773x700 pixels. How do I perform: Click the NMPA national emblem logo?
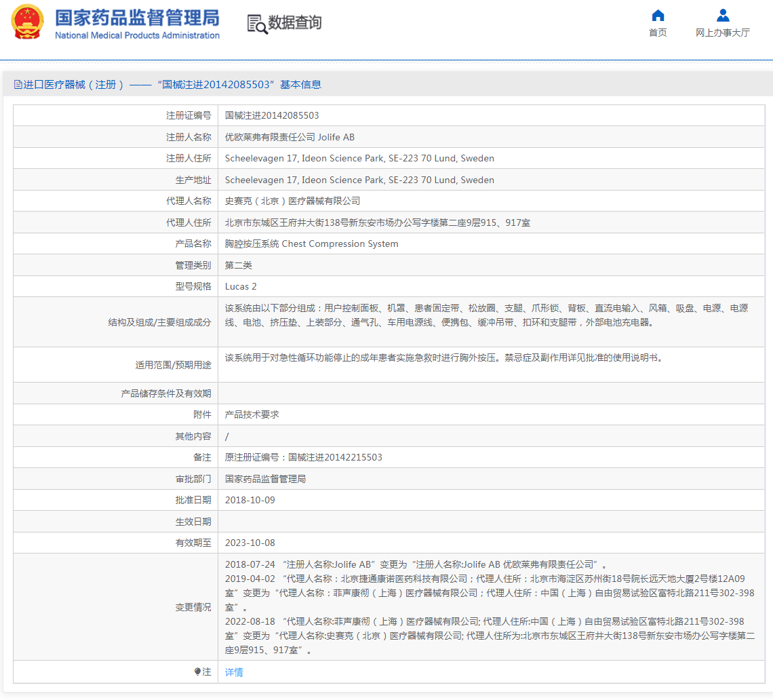click(x=27, y=22)
